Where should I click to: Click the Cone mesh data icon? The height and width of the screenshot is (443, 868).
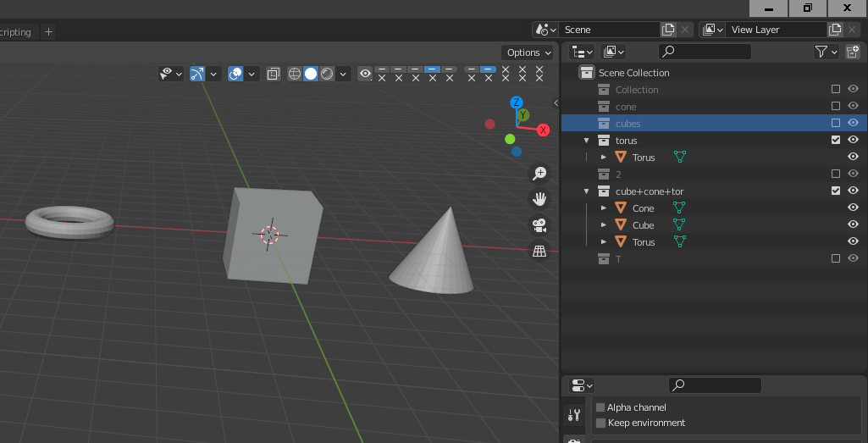pyautogui.click(x=679, y=208)
